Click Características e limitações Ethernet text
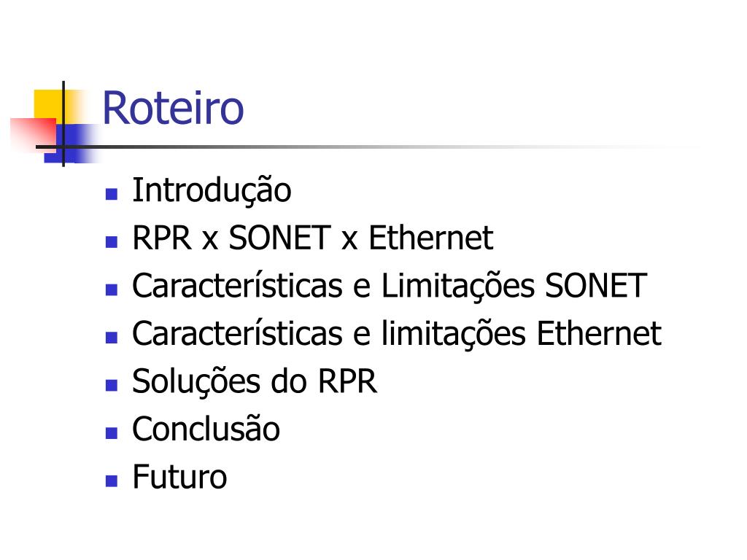The height and width of the screenshot is (560, 747). pos(396,333)
